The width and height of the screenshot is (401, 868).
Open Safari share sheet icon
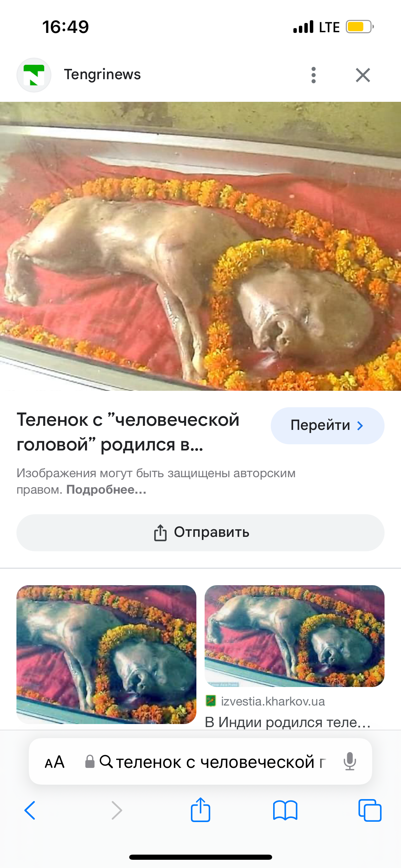coord(200,809)
